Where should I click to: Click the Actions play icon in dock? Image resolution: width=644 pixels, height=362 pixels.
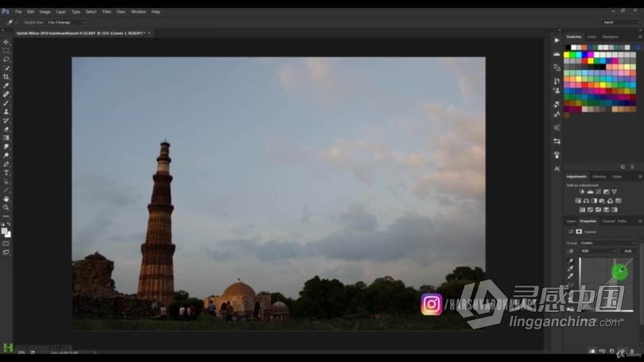point(557,41)
